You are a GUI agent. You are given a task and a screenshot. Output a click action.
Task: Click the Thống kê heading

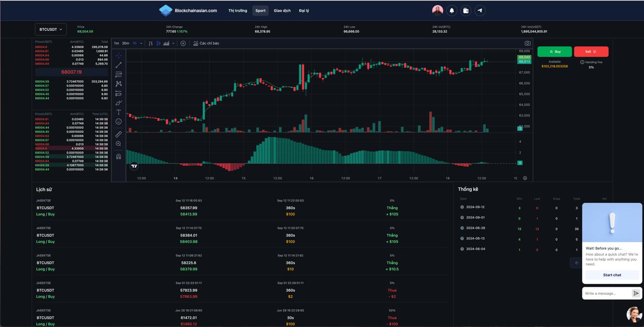pyautogui.click(x=468, y=189)
